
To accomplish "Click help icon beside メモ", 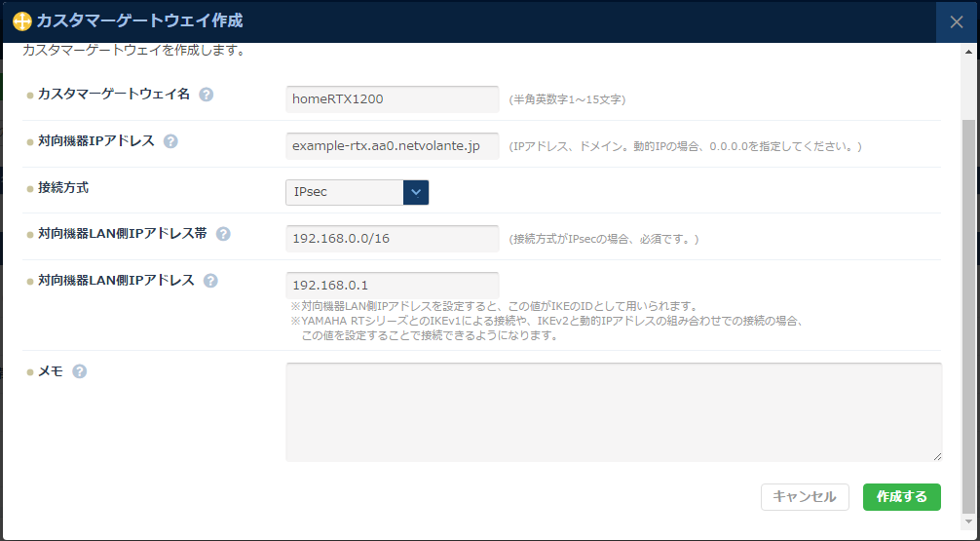I will 79,371.
